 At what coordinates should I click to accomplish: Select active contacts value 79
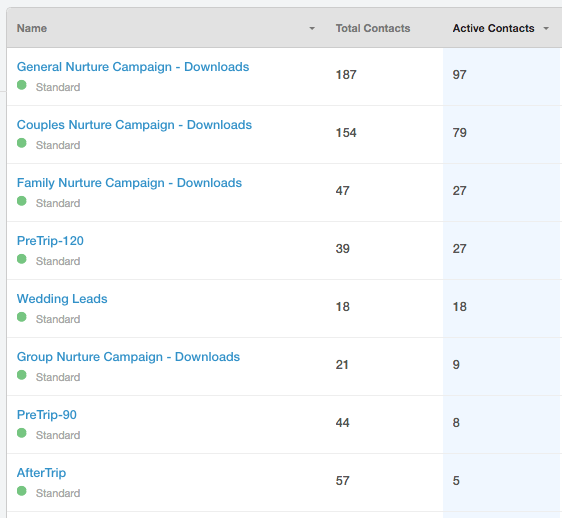tap(459, 133)
